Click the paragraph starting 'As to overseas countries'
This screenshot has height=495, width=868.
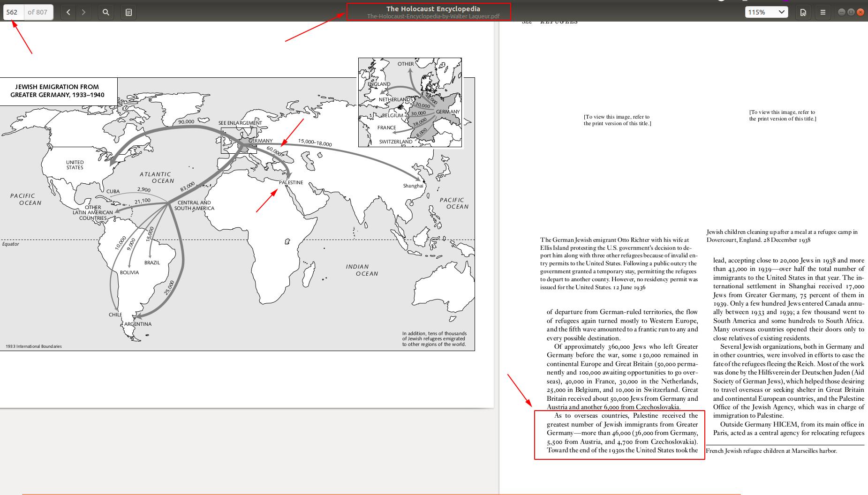622,433
